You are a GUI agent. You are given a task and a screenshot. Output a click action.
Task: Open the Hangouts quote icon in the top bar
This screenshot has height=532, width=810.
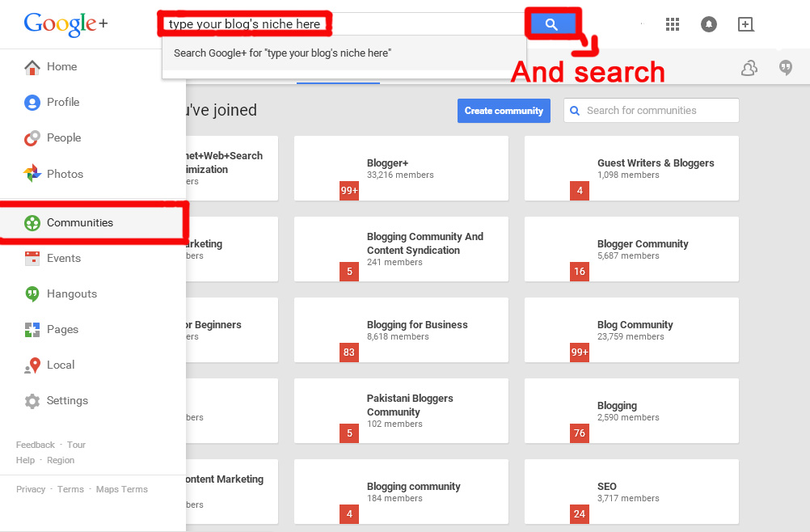coord(786,68)
